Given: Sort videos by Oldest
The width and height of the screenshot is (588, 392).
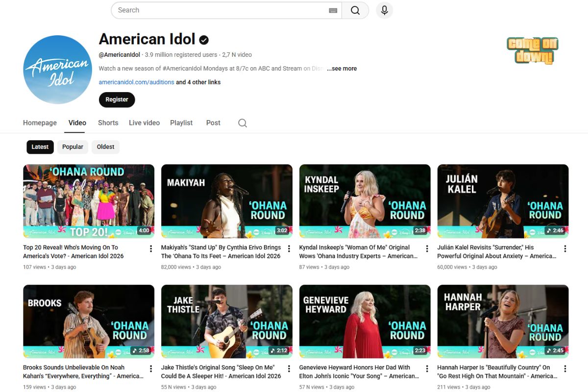Looking at the screenshot, I should coord(105,147).
